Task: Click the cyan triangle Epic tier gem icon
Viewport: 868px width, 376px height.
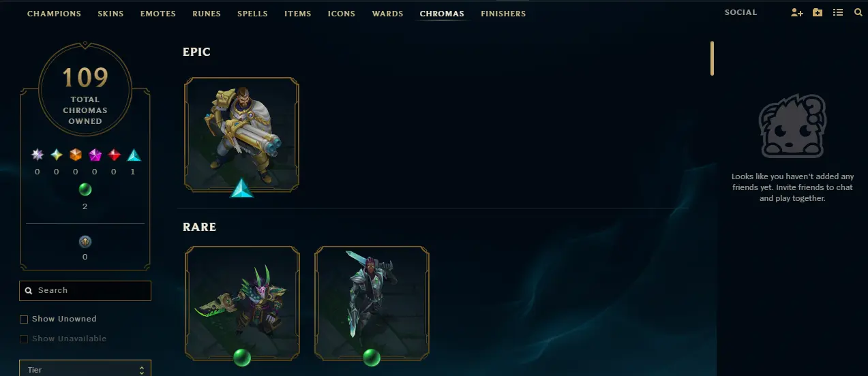Action: (x=134, y=155)
